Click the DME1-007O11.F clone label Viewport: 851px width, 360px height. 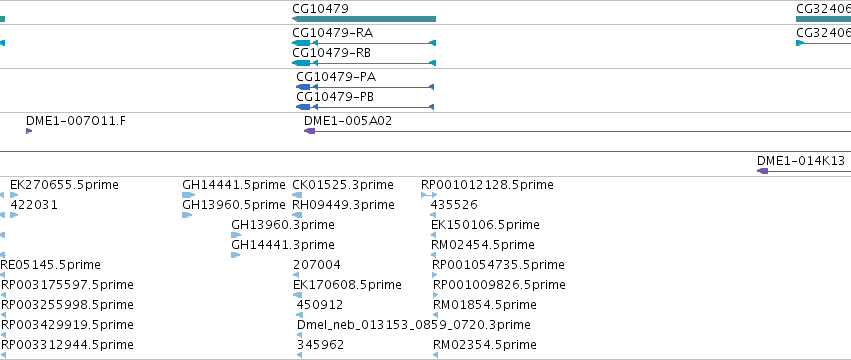(75, 121)
